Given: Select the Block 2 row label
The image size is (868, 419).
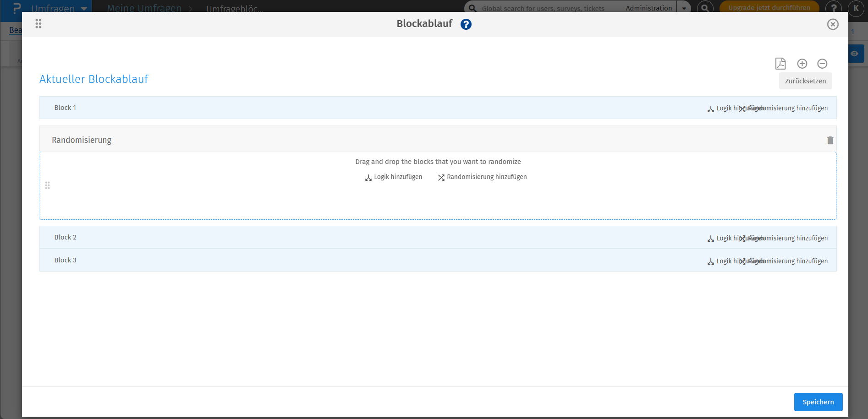Looking at the screenshot, I should point(65,237).
